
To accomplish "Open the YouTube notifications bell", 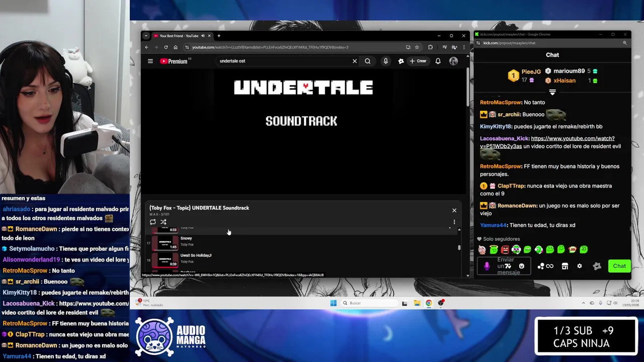I will (438, 61).
